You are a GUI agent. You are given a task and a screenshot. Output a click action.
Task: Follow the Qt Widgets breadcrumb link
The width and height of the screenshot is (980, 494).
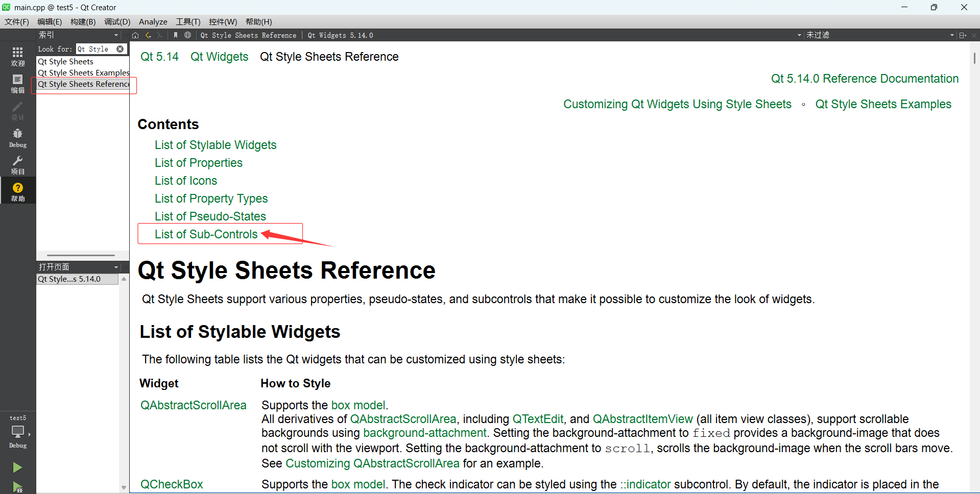(219, 57)
